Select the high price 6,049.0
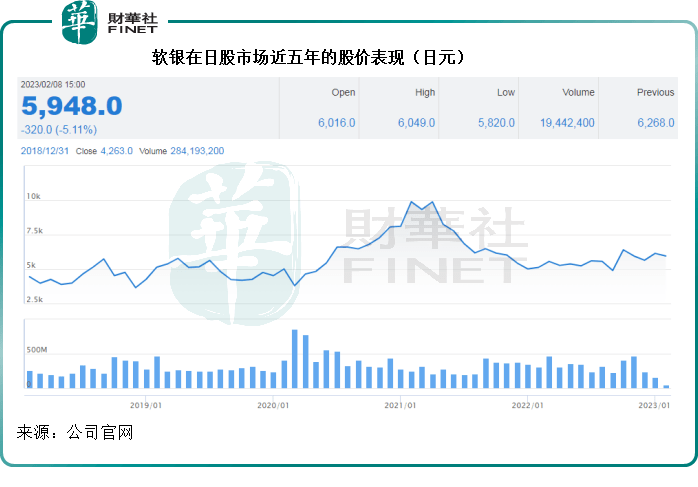 point(416,123)
